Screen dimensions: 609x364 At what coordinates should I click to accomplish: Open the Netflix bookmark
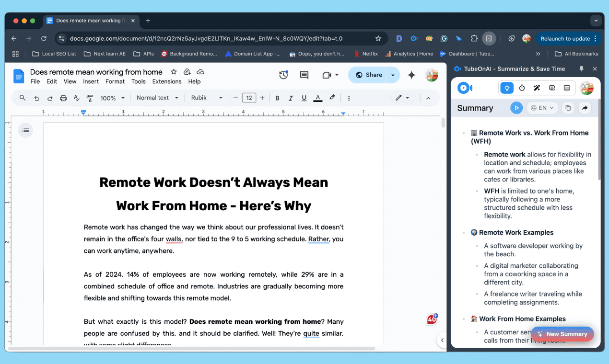point(365,54)
